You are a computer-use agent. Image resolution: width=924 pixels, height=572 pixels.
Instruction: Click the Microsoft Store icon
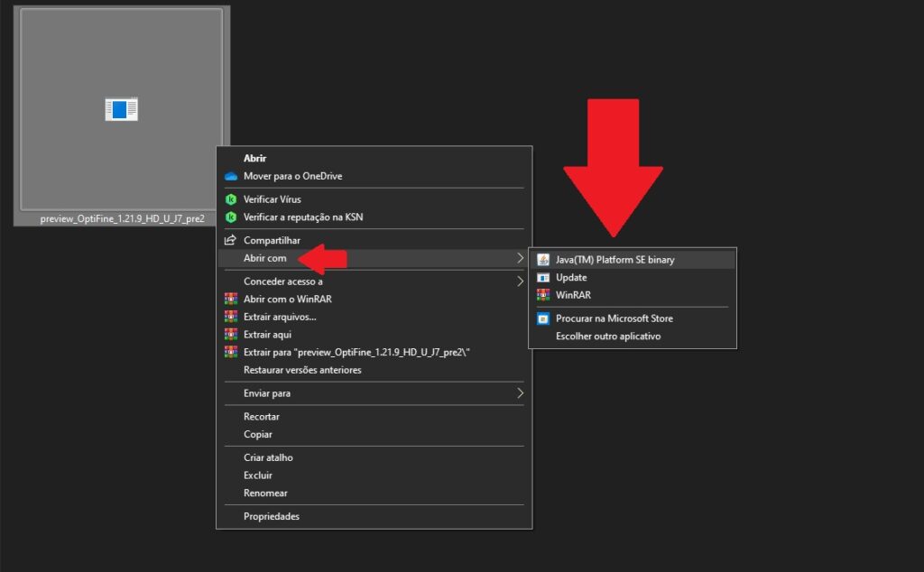(x=543, y=318)
